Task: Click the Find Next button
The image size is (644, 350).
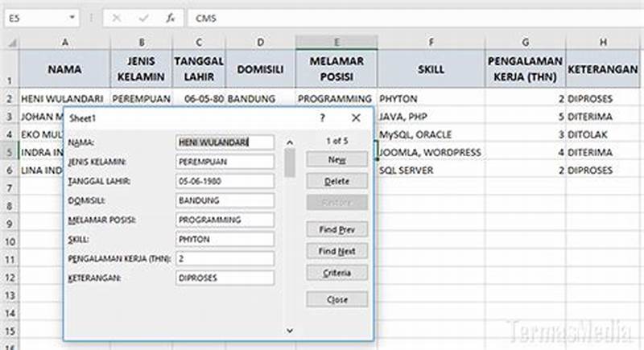Action: click(336, 251)
